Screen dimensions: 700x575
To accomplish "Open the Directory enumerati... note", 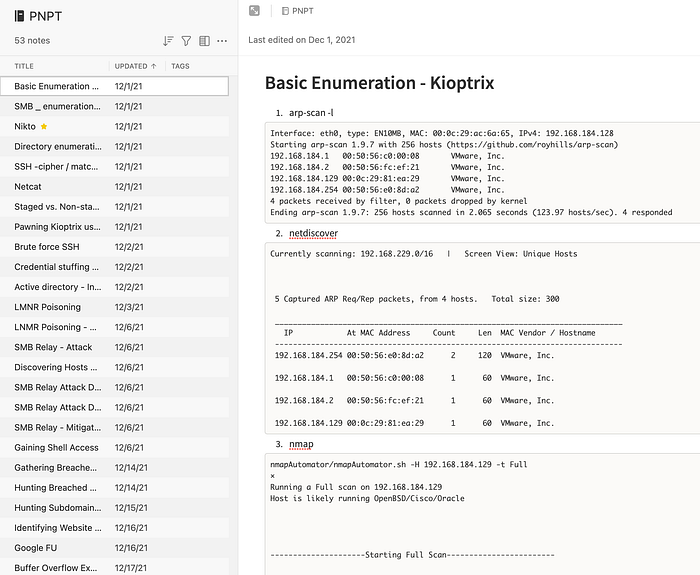I will [114, 146].
